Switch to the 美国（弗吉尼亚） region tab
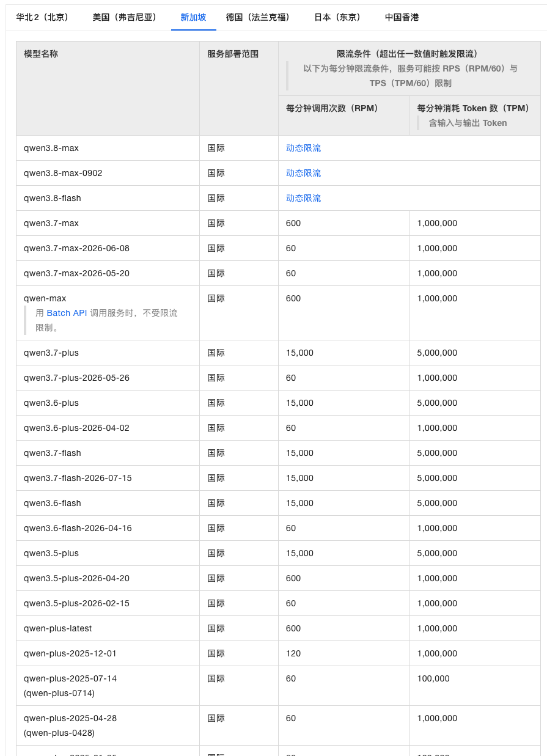The image size is (547, 756). click(x=125, y=17)
